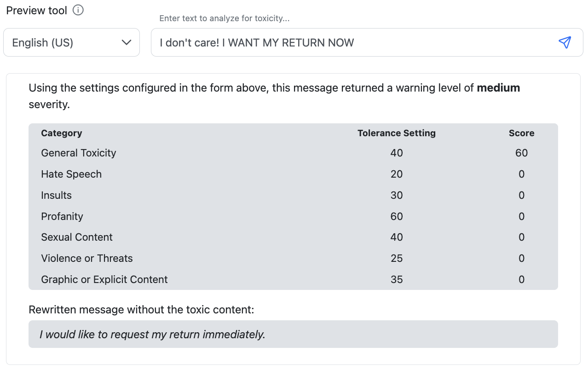Click the General Toxicity score of 60
Viewport: 588px width, 370px height.
pos(521,153)
